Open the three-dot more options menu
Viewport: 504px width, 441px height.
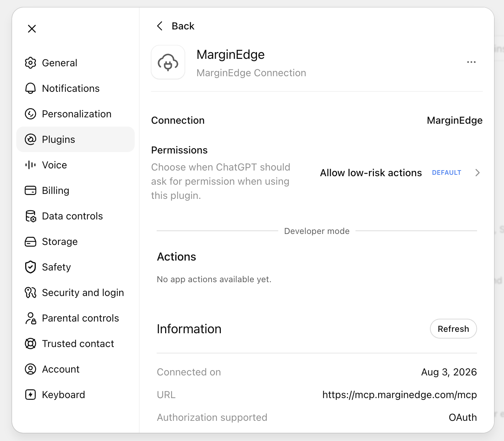point(471,62)
